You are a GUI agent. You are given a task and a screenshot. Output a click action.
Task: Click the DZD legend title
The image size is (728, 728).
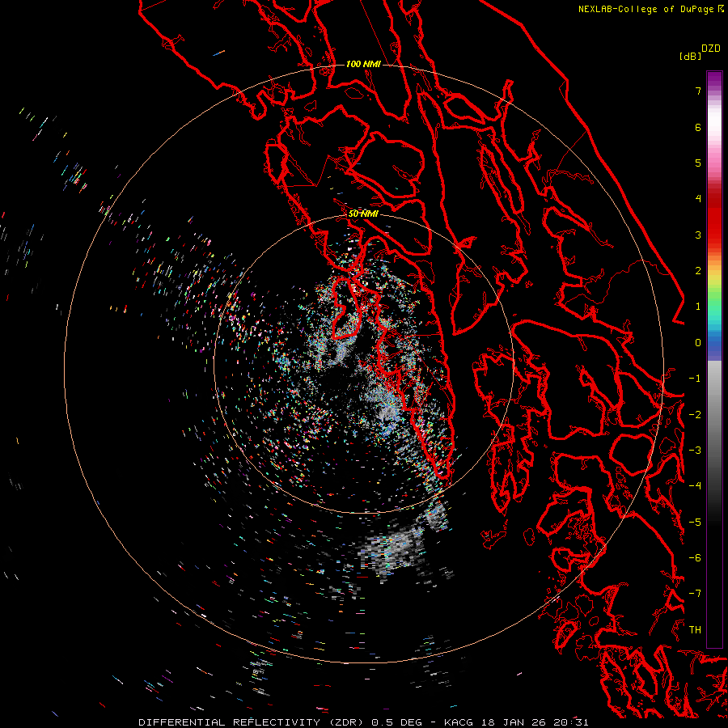[x=711, y=49]
